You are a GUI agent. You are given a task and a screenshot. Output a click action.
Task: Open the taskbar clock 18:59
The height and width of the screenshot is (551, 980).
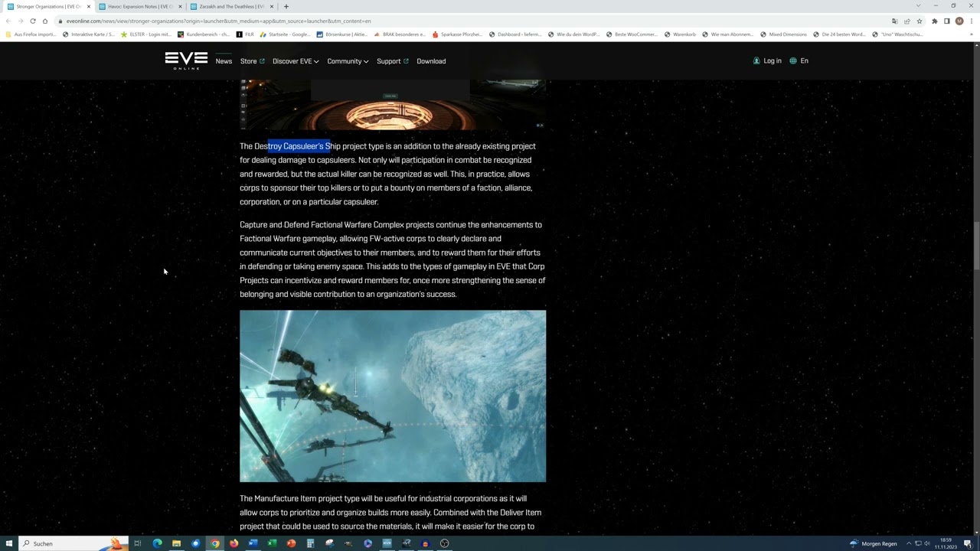pos(946,543)
